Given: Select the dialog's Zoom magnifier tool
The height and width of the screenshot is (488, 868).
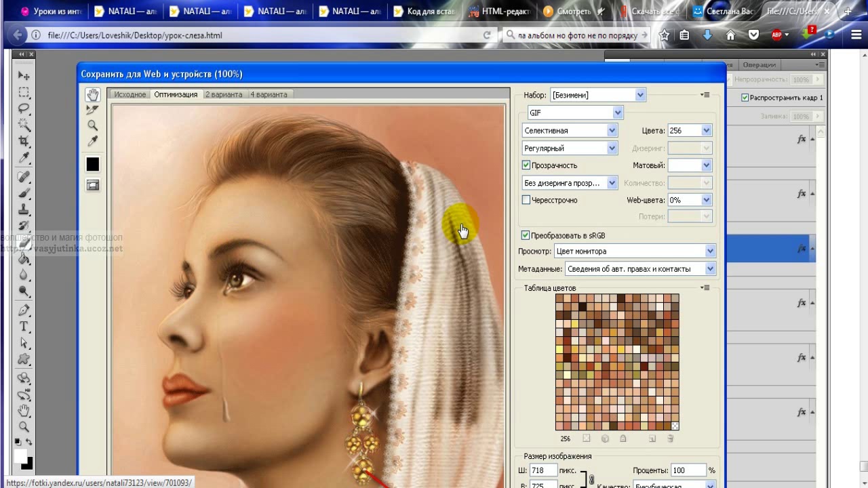Looking at the screenshot, I should pos(93,125).
